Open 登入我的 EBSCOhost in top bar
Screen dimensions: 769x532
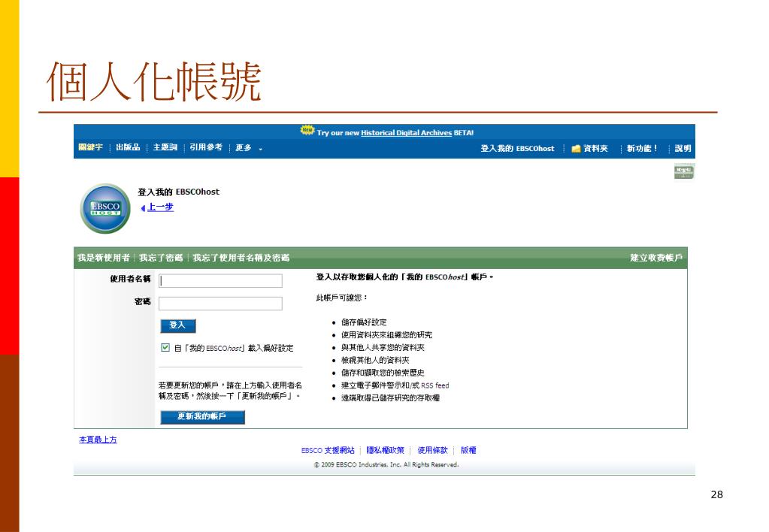click(517, 148)
